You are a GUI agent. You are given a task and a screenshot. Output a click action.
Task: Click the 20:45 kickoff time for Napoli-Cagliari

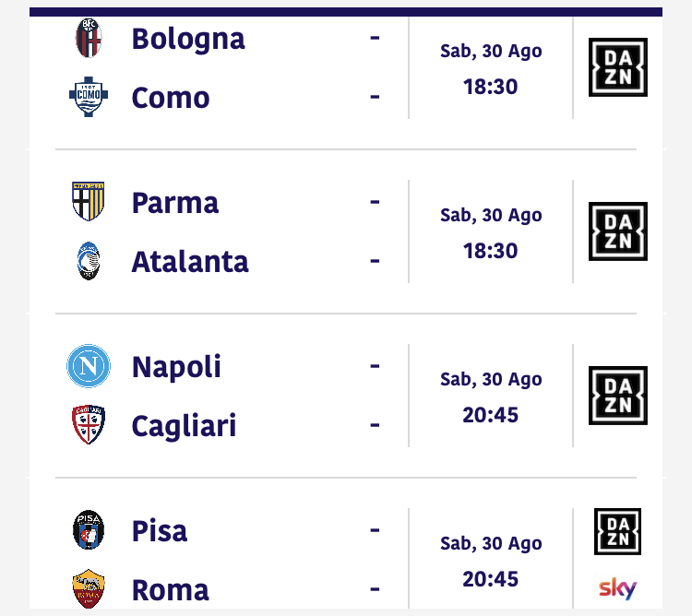(490, 415)
